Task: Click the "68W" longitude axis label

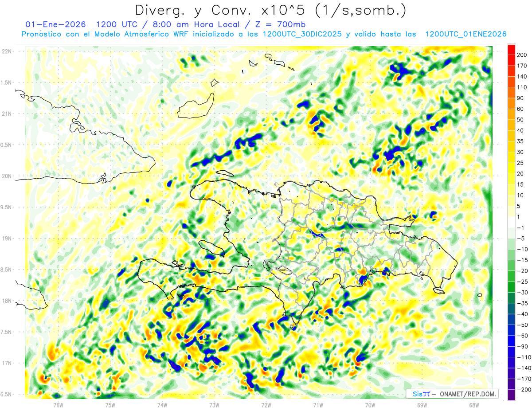Action: [x=474, y=405]
